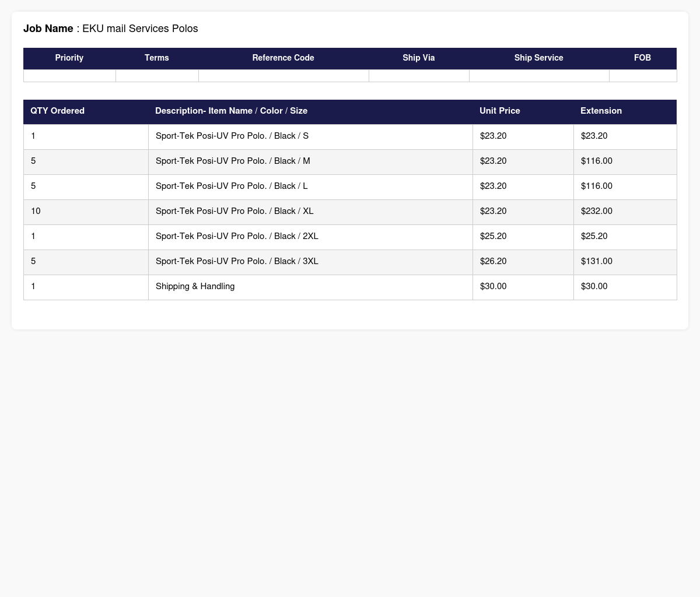Select the Shipping & Handling row
The height and width of the screenshot is (597, 700).
[350, 287]
